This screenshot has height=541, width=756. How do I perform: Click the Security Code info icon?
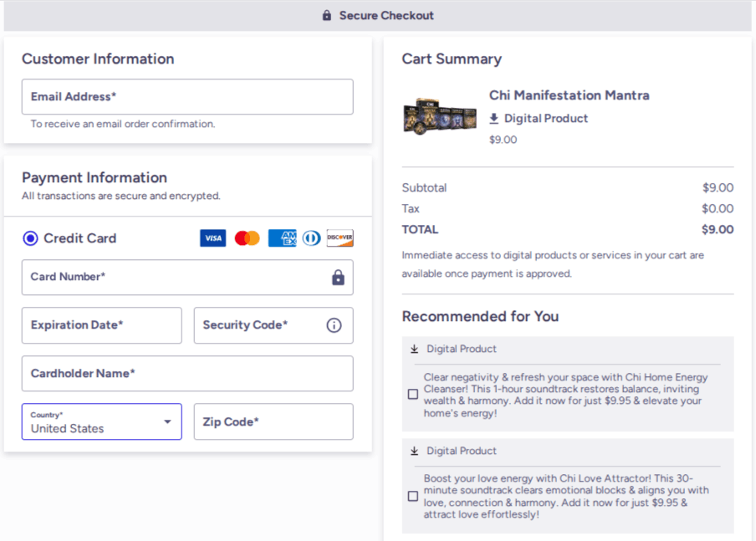pyautogui.click(x=334, y=325)
